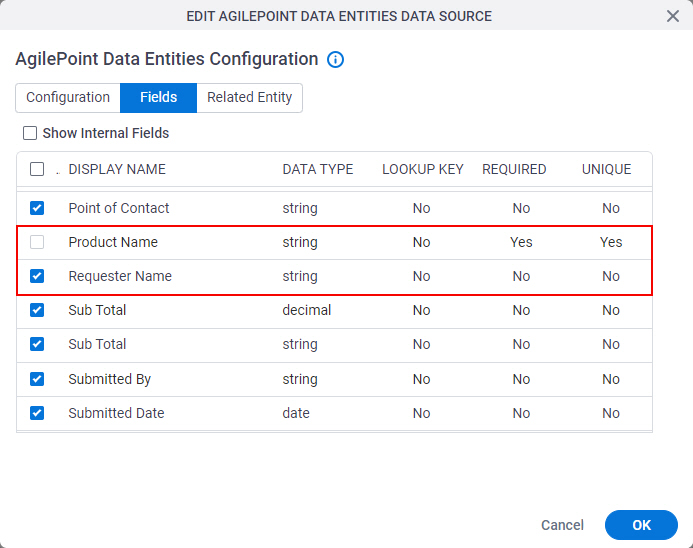
Task: Select the Point of Contact name text
Action: pyautogui.click(x=118, y=208)
